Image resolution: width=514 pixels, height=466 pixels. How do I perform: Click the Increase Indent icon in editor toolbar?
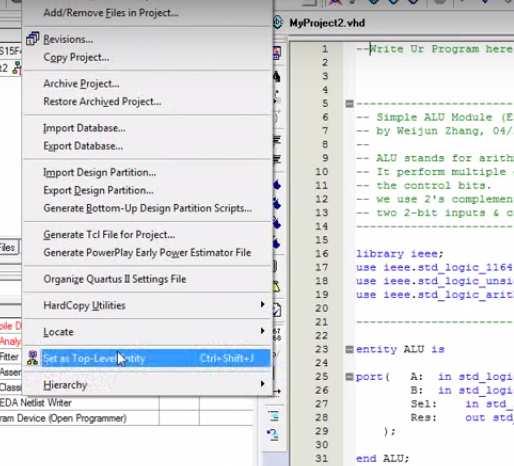tap(277, 139)
